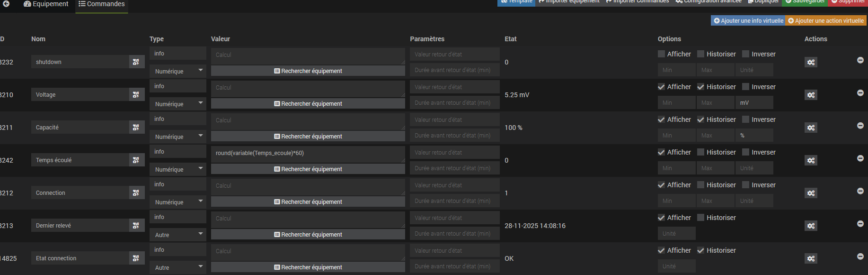
Task: Focus Valeur retour d'état for Connection
Action: pyautogui.click(x=455, y=185)
